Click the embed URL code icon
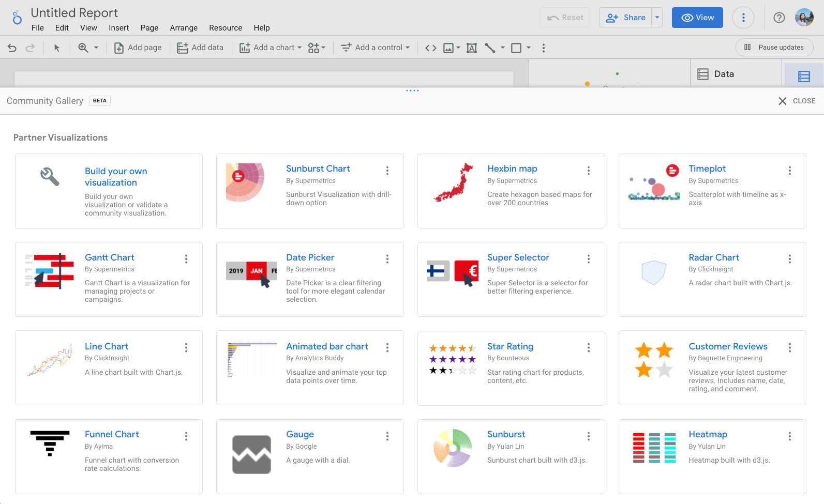The height and width of the screenshot is (504, 824). [430, 48]
